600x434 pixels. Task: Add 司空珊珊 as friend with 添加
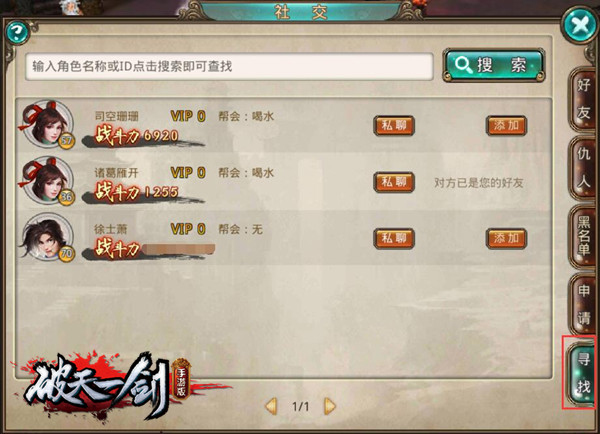[x=506, y=126]
